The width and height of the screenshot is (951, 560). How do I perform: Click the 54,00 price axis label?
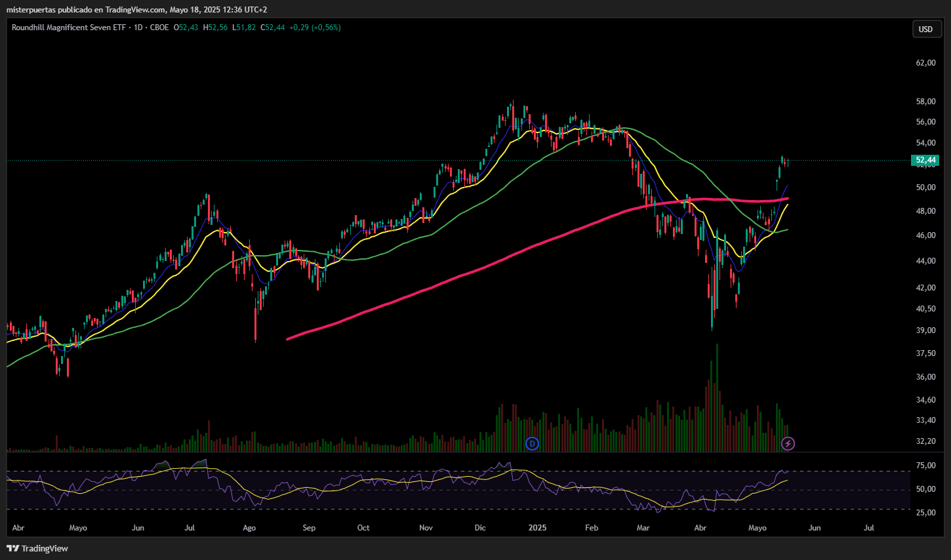click(x=925, y=143)
